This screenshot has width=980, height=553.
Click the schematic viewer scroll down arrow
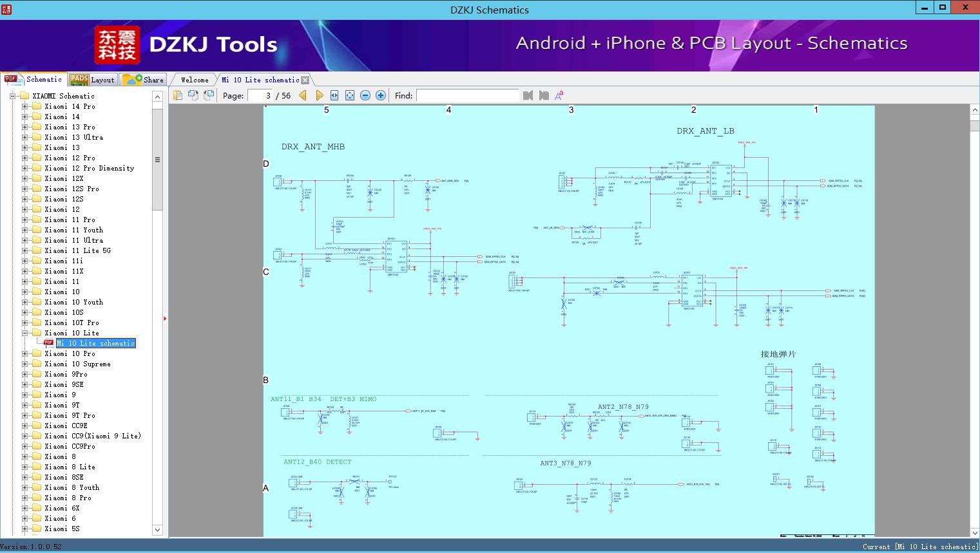tap(975, 532)
